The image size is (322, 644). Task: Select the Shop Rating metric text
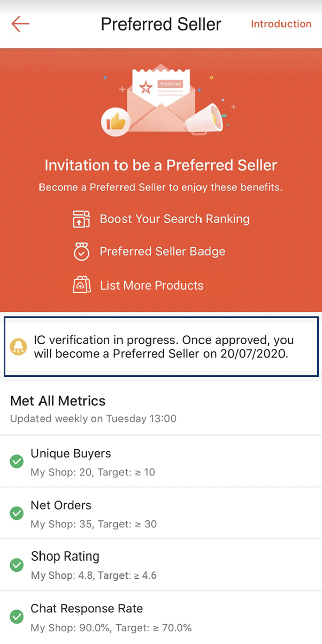(x=65, y=556)
